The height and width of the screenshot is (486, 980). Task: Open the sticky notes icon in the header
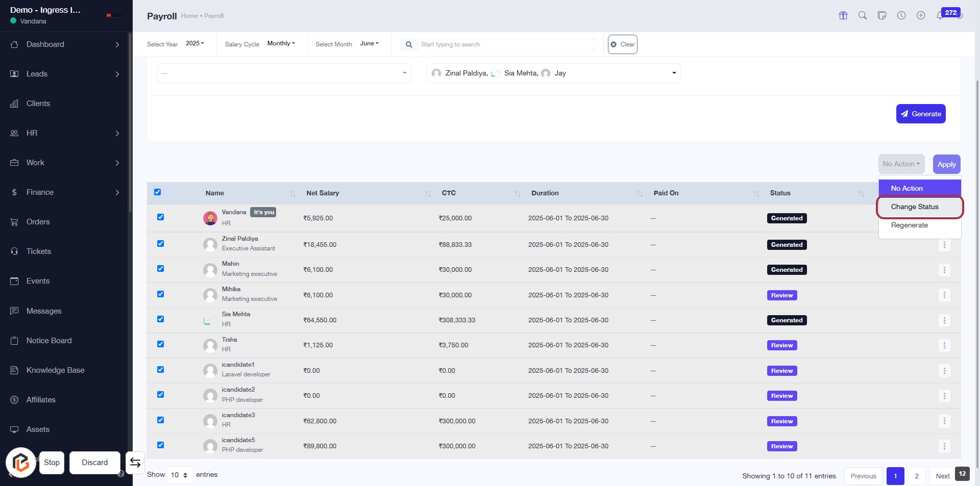point(881,15)
